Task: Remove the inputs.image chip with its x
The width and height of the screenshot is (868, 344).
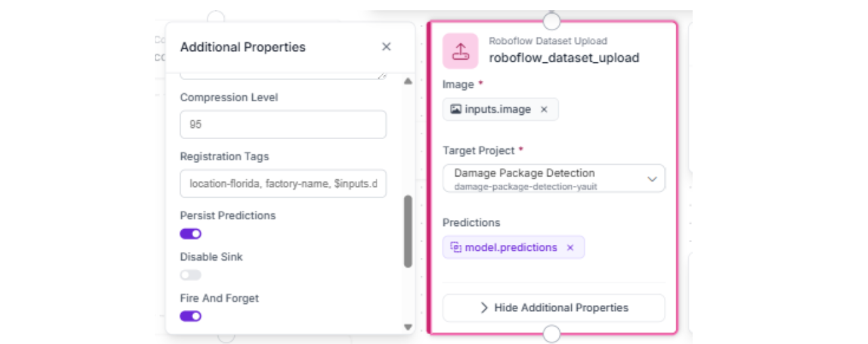Action: (x=544, y=110)
